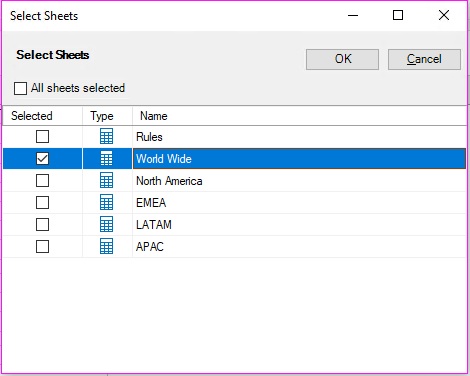This screenshot has height=376, width=470.
Task: Select the North America name text
Action: coord(169,181)
